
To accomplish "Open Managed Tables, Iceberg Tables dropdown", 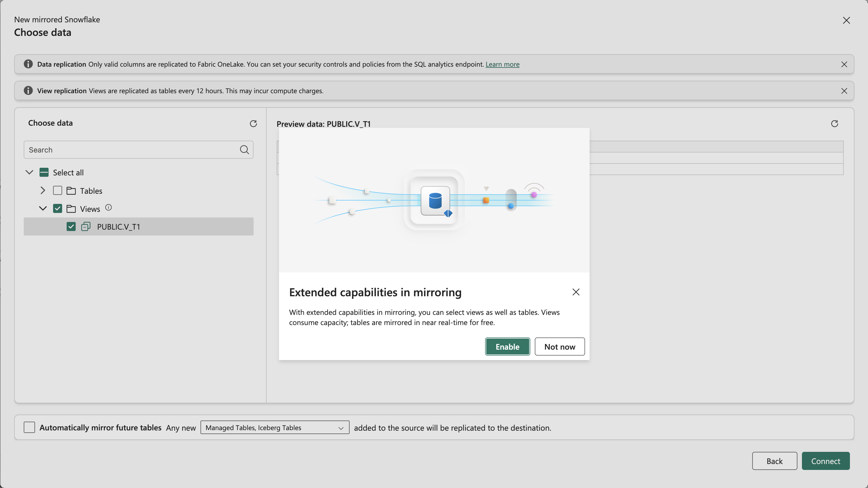I will click(x=274, y=427).
